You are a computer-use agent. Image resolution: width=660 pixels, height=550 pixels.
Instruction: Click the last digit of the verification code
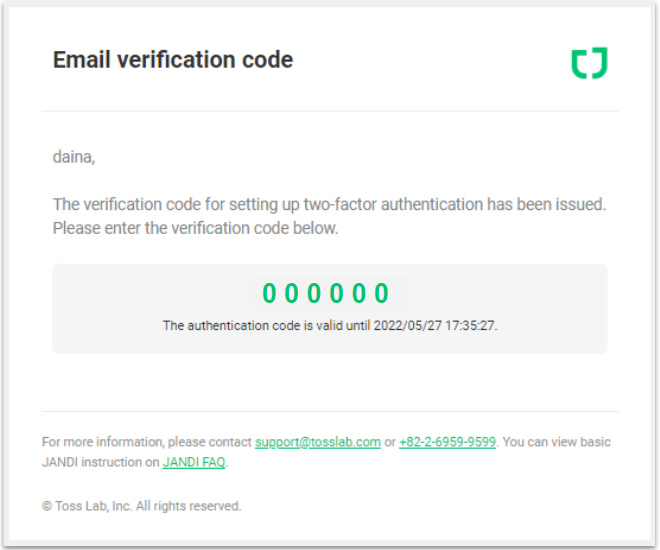pyautogui.click(x=382, y=293)
